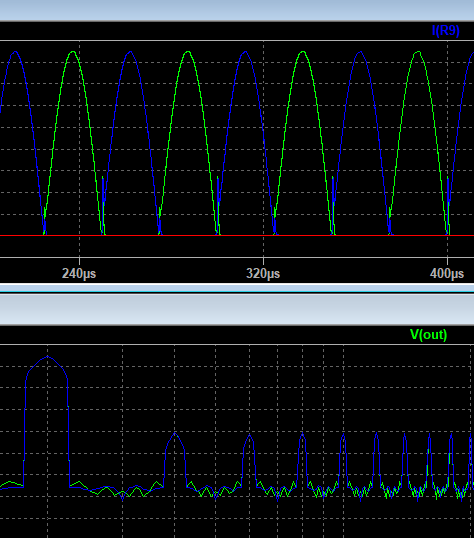Click the I(R9) trace label
The height and width of the screenshot is (538, 474).
(446, 31)
